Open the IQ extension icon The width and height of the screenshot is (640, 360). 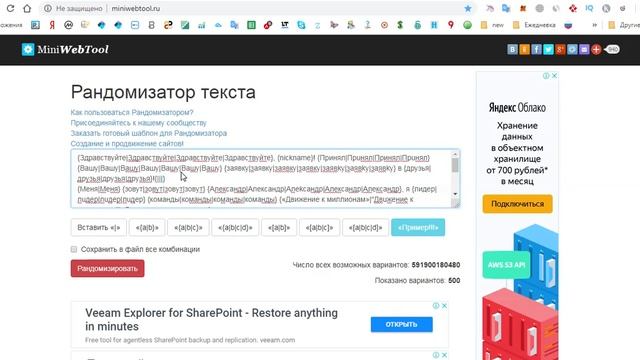click(x=589, y=8)
